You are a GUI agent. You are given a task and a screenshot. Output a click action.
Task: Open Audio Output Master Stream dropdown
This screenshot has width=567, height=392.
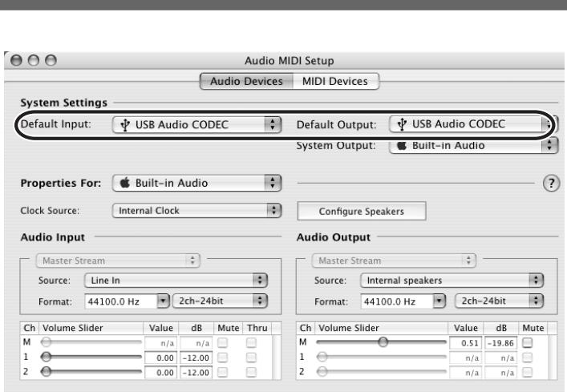[x=394, y=261]
